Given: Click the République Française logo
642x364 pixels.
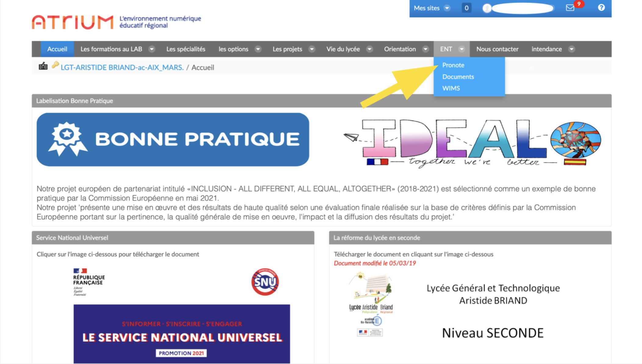Looking at the screenshot, I should tap(89, 282).
